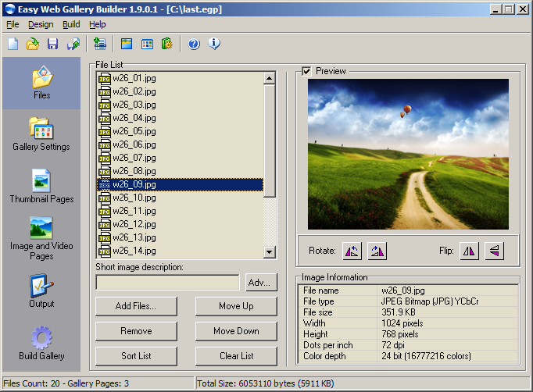Flip the image horizontally
The height and width of the screenshot is (392, 533).
click(469, 251)
